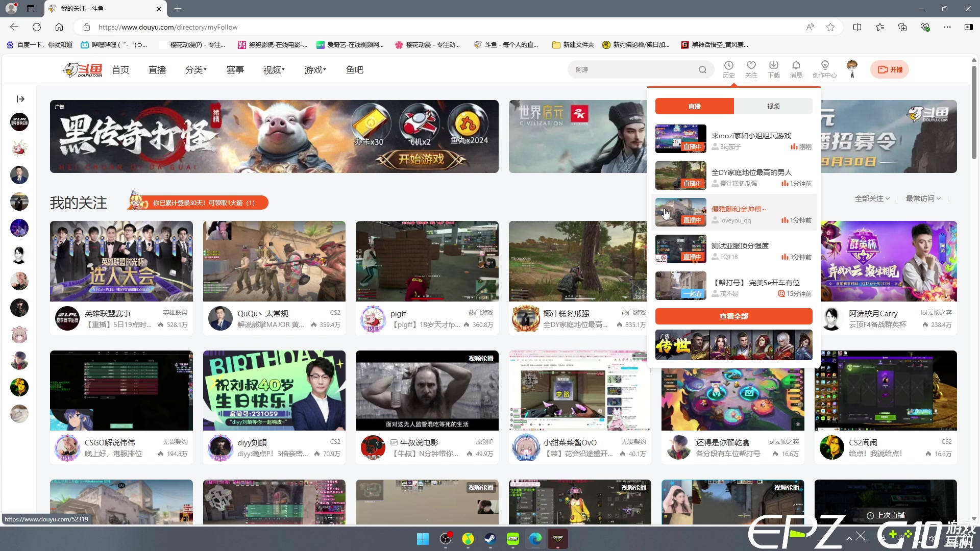Screen dimensions: 980x551
Task: Open 牛叔说电影 stream thumbnail
Action: (427, 390)
